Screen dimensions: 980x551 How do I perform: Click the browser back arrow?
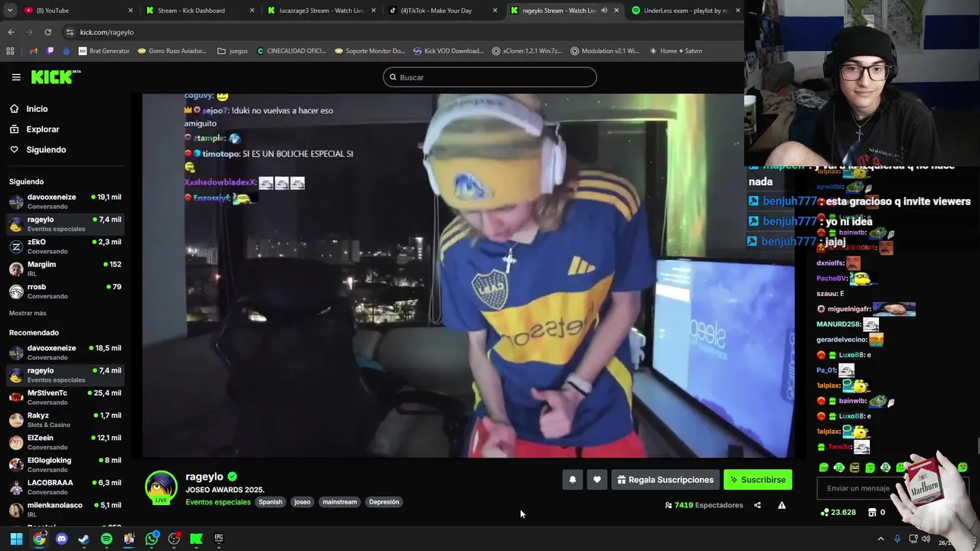click(x=11, y=32)
